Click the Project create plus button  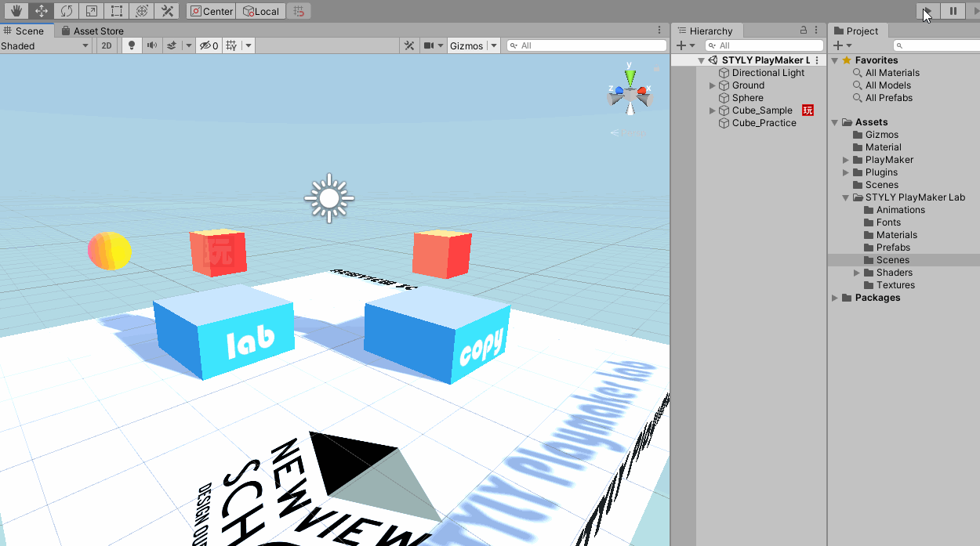(837, 45)
